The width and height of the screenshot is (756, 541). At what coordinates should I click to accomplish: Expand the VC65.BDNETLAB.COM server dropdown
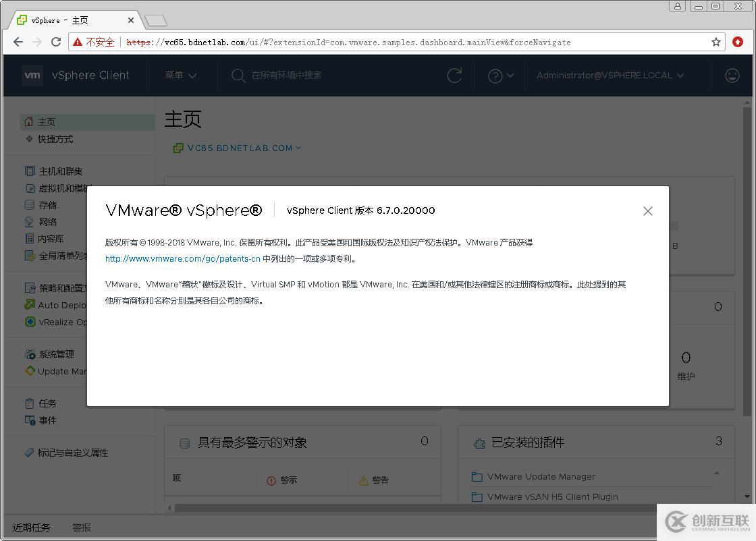click(x=298, y=148)
